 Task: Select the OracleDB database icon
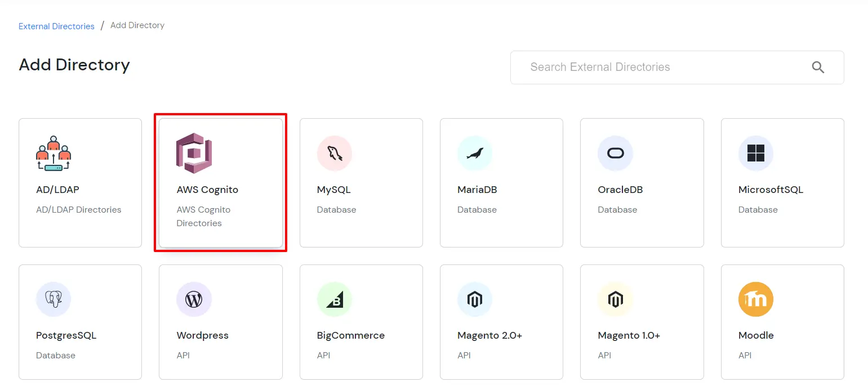pyautogui.click(x=615, y=152)
